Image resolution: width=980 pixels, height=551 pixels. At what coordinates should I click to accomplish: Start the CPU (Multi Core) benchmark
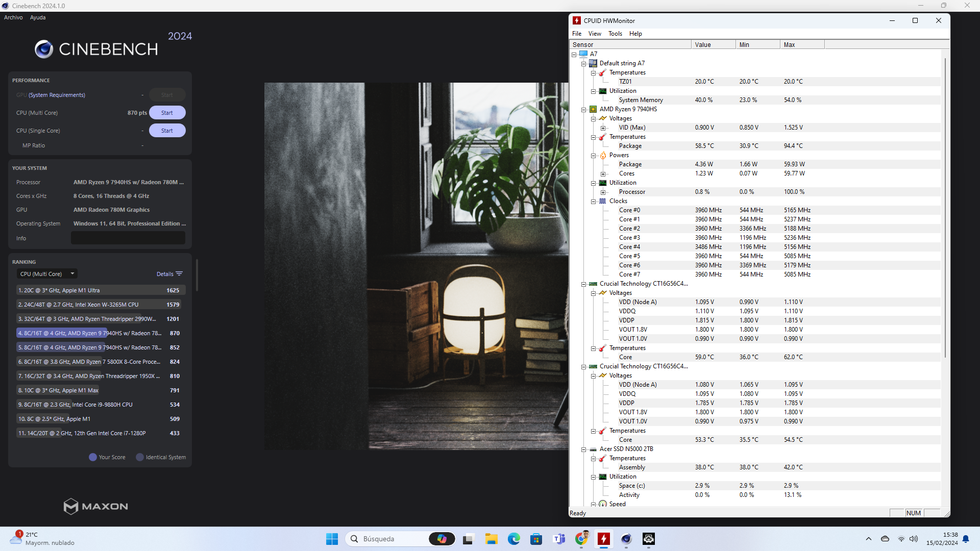(167, 113)
